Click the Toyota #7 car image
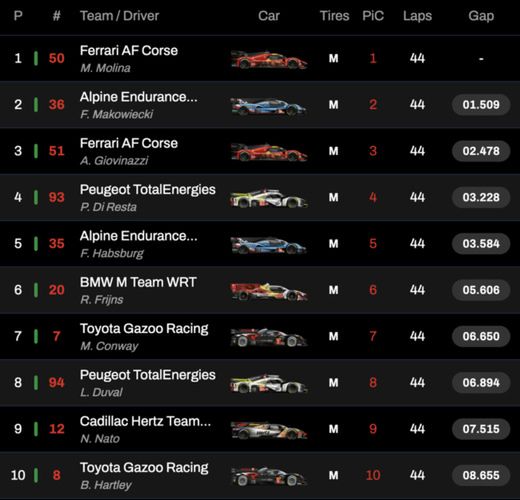Screen dimensions: 520x500 269,337
